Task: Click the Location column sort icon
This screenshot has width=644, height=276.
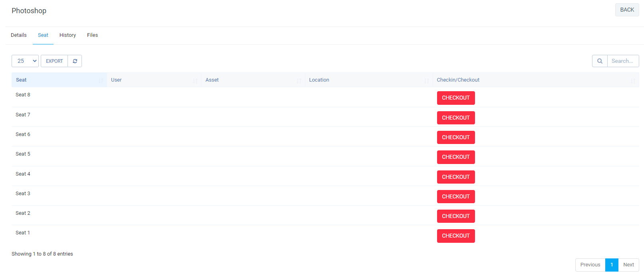Action: click(x=427, y=80)
